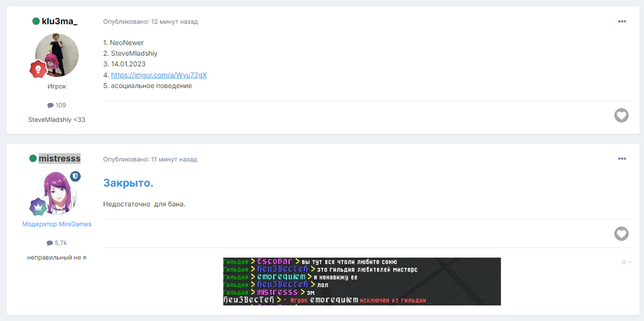
Task: Click the red lightbulb rank badge on klu3ma_'s avatar
Action: pyautogui.click(x=38, y=69)
